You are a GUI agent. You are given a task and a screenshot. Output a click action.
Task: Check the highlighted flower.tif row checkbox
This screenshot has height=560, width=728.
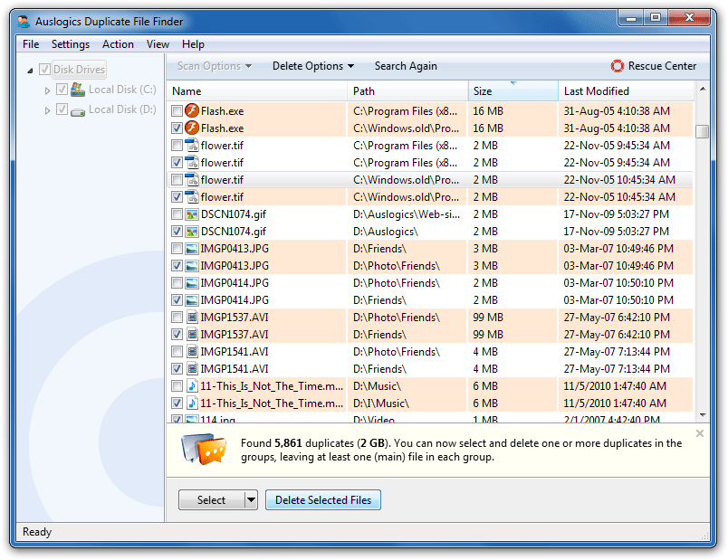coord(177,179)
